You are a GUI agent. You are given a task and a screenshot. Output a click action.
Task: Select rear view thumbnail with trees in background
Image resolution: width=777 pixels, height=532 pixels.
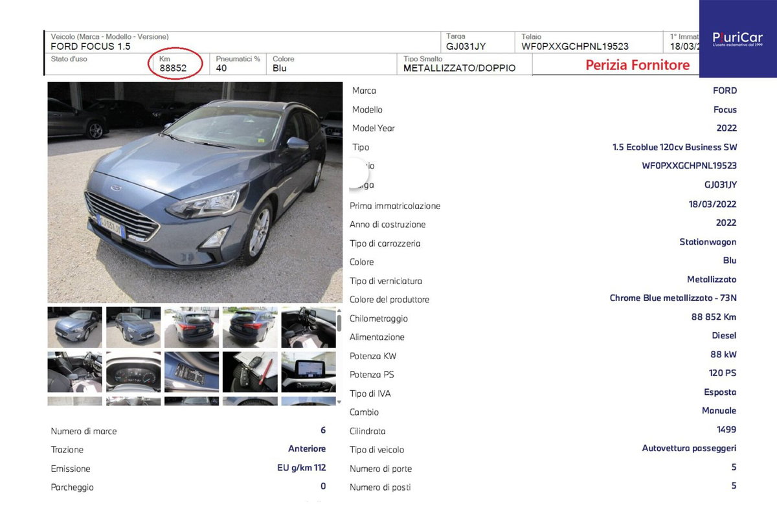pos(250,327)
